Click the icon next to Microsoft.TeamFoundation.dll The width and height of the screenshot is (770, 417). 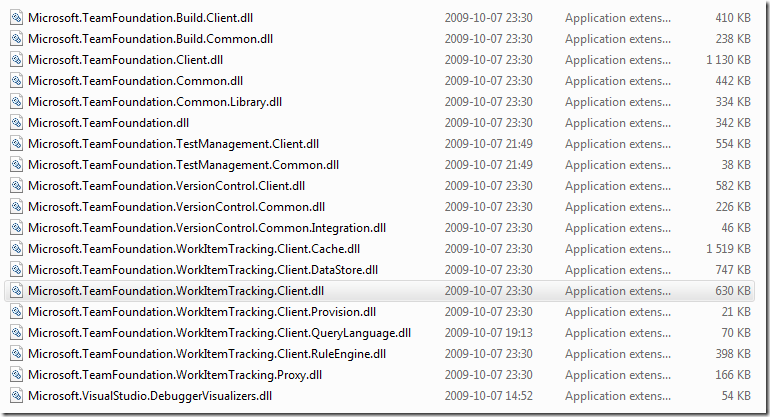(16, 123)
